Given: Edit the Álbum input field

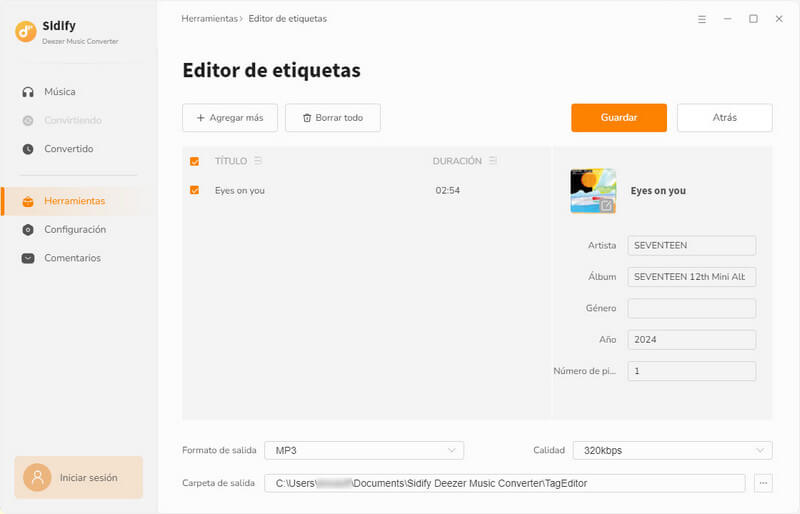Looking at the screenshot, I should 691,277.
